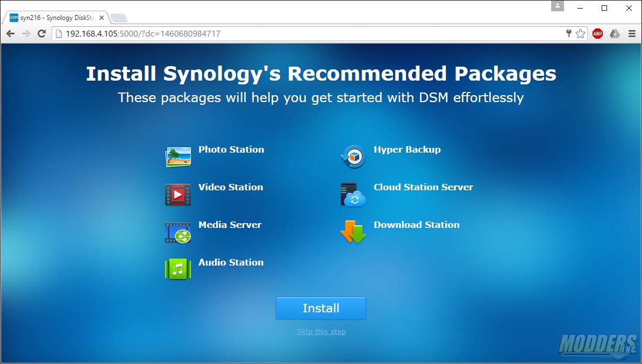The height and width of the screenshot is (364, 642).
Task: Click the DSM favicon on the tab
Action: (x=14, y=18)
